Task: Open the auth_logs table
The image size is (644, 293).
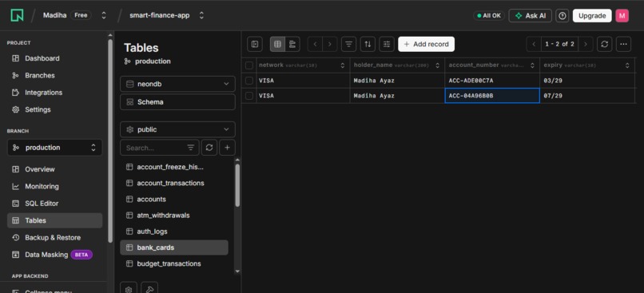Action: point(174,232)
